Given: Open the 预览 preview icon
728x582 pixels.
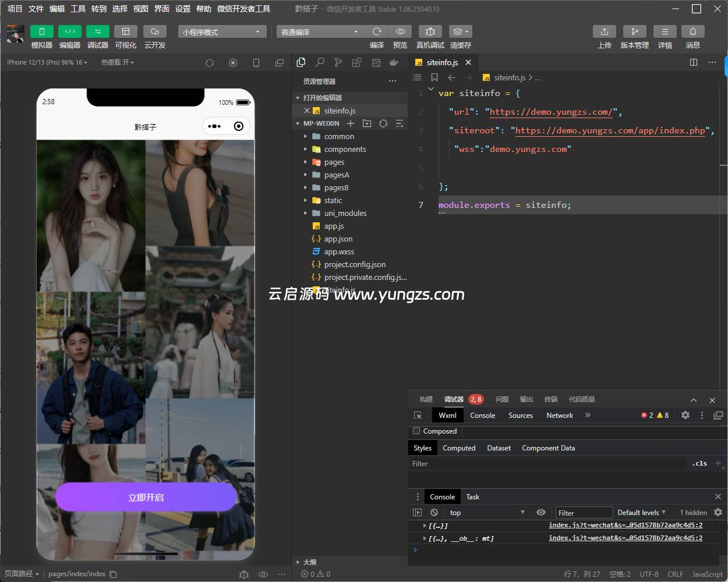Looking at the screenshot, I should (x=400, y=31).
